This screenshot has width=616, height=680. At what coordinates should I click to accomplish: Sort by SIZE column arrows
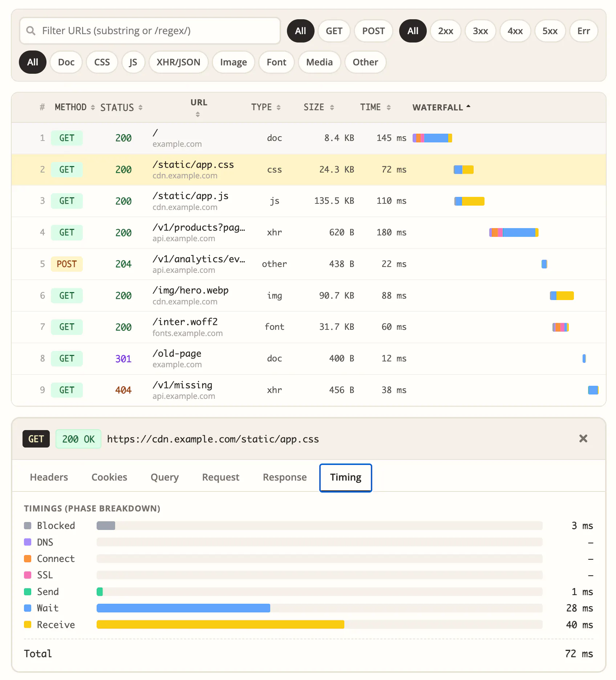pyautogui.click(x=332, y=107)
